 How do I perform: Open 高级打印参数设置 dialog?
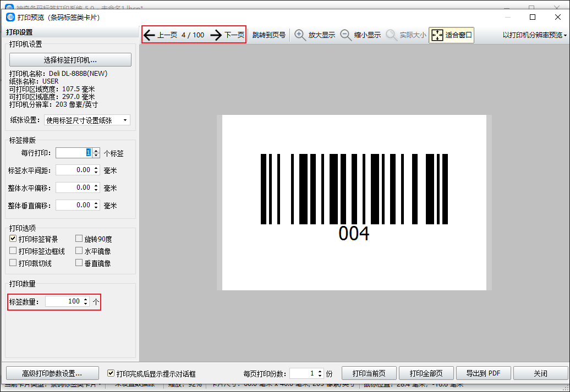coord(52,373)
